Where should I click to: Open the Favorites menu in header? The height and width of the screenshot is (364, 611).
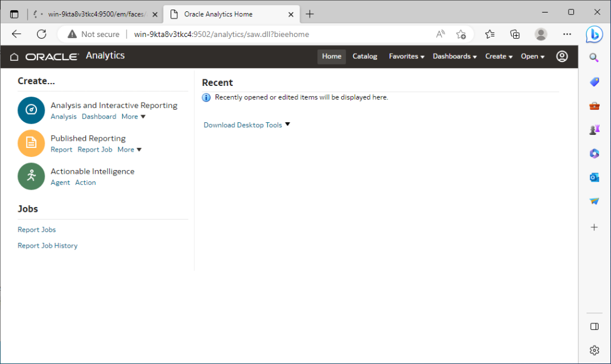click(x=406, y=57)
